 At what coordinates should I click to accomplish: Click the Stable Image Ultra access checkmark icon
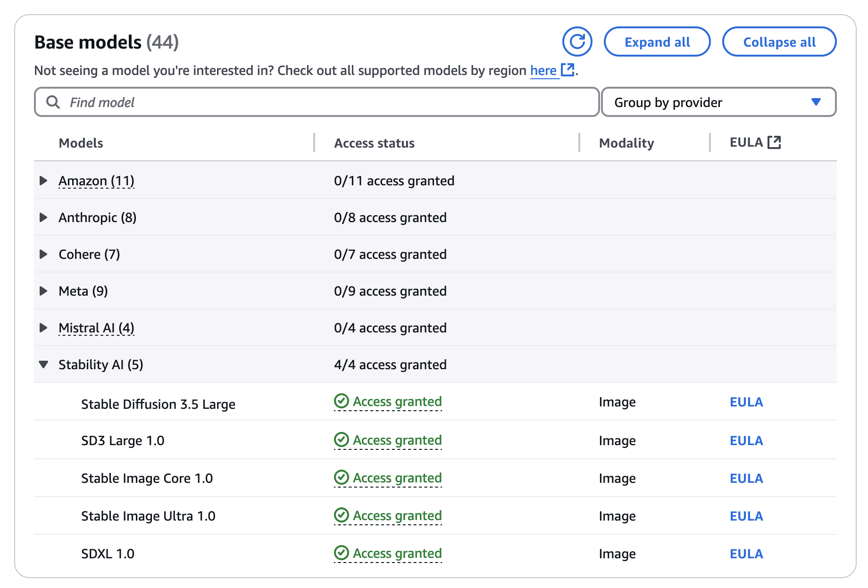tap(341, 515)
